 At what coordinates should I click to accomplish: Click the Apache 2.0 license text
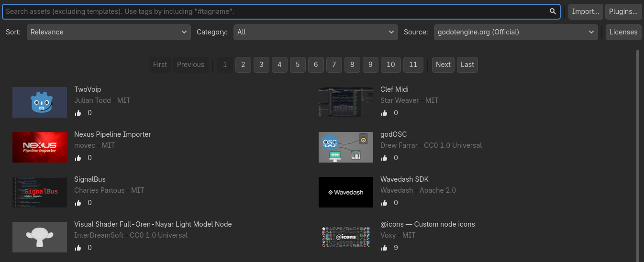438,190
